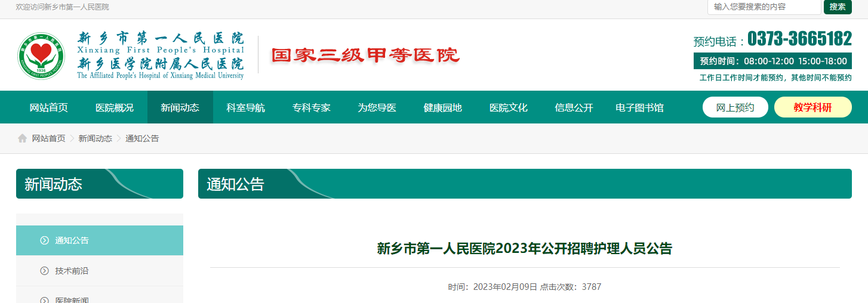Click 国家三级甲等医院 banner text
The height and width of the screenshot is (303, 868).
[x=365, y=55]
